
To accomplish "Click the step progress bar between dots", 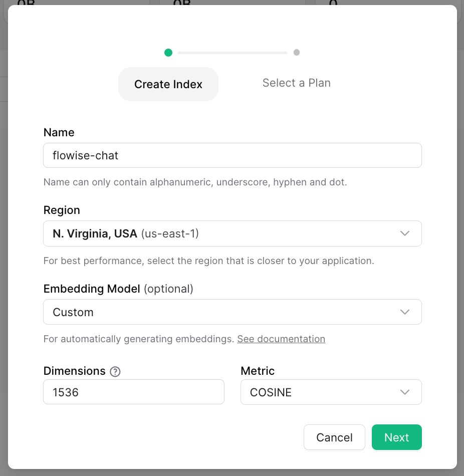I will 233,53.
